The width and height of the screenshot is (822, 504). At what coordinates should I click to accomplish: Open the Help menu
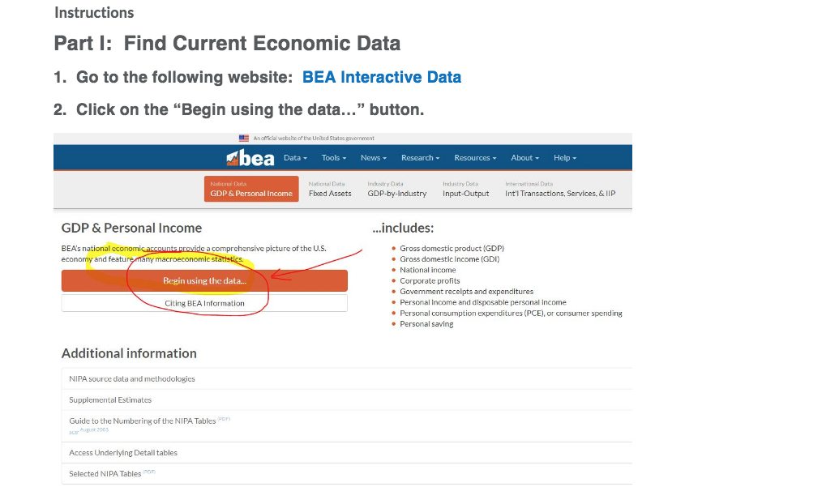564,158
